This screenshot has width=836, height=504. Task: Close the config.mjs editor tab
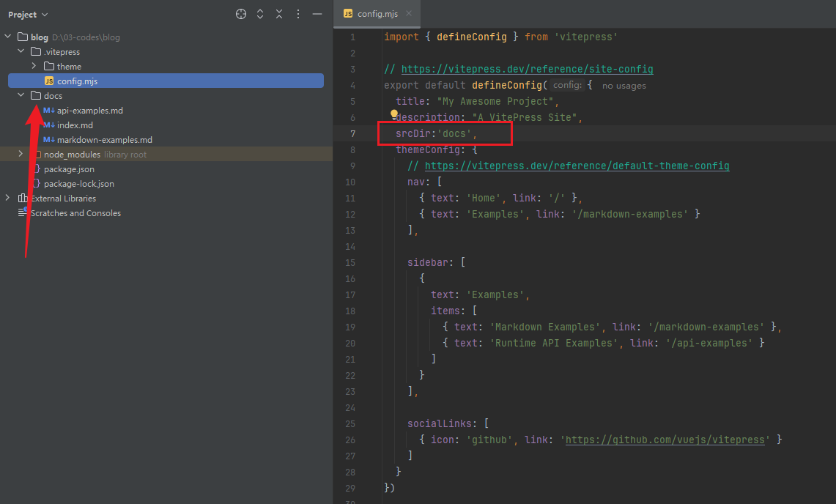pos(409,13)
